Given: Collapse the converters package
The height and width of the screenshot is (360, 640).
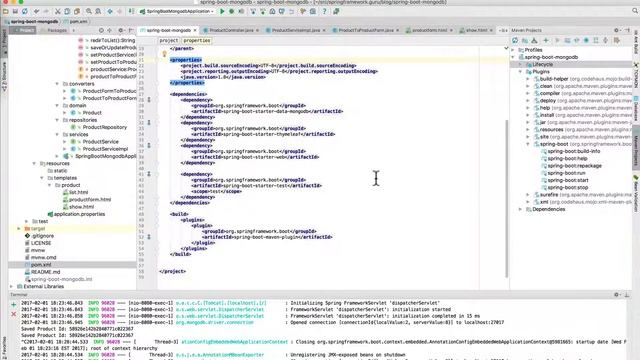Looking at the screenshot, I should 57,84.
